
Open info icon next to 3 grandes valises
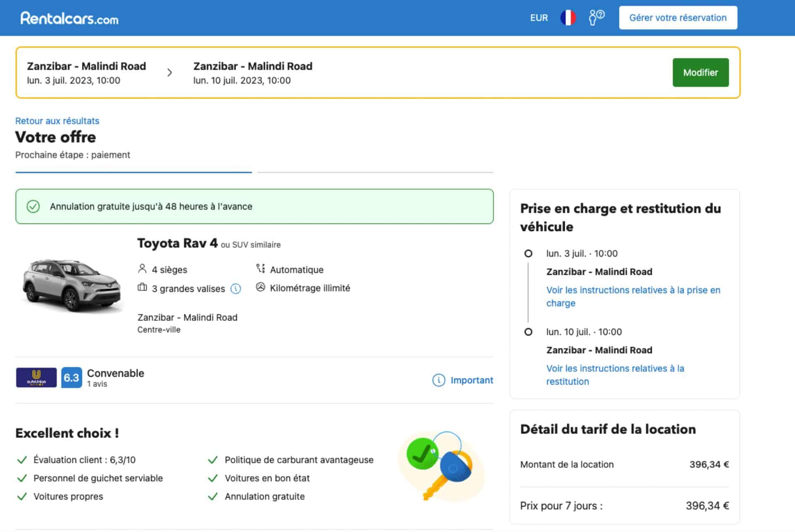tap(236, 289)
